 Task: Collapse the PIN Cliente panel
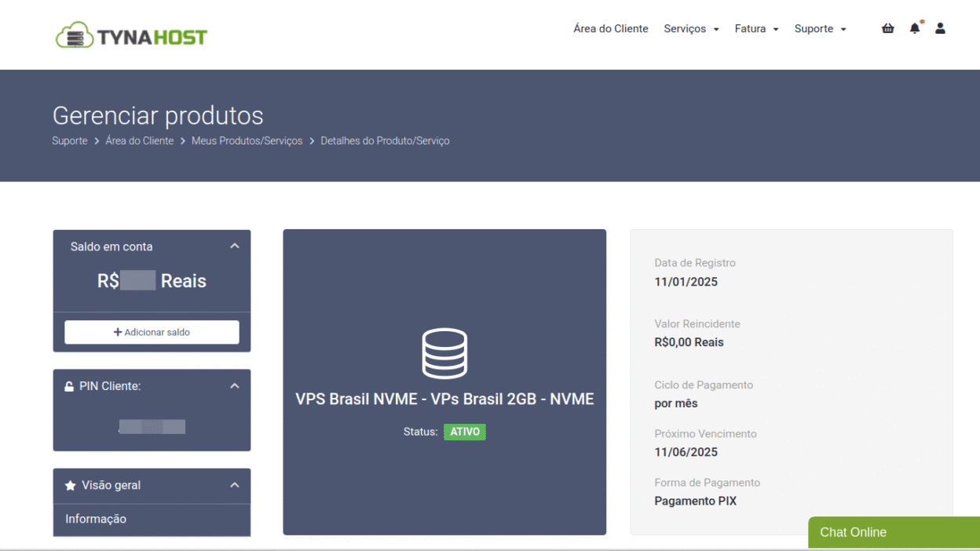click(x=234, y=385)
